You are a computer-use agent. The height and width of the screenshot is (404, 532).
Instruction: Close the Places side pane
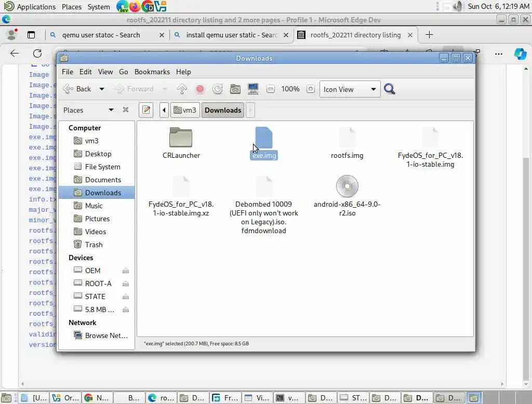126,110
